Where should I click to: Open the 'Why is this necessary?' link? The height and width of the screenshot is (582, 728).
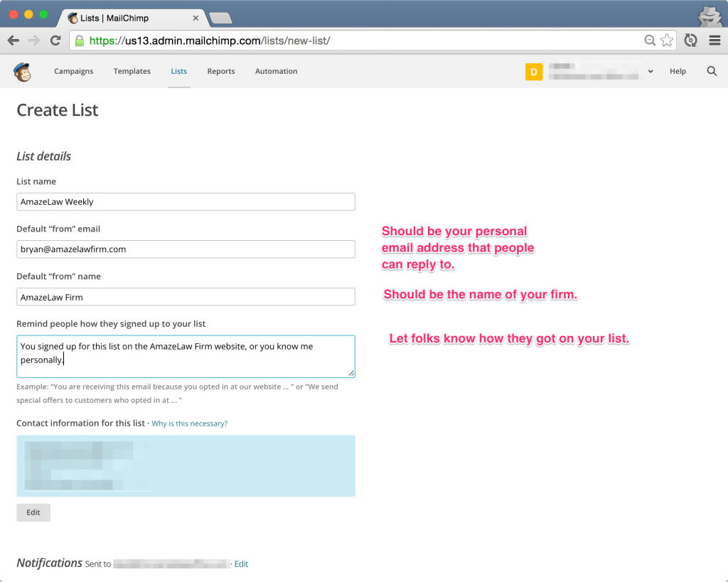189,423
